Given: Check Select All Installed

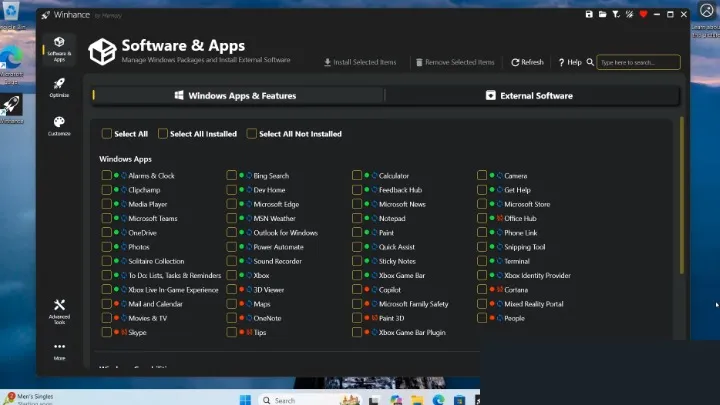Looking at the screenshot, I should 163,134.
